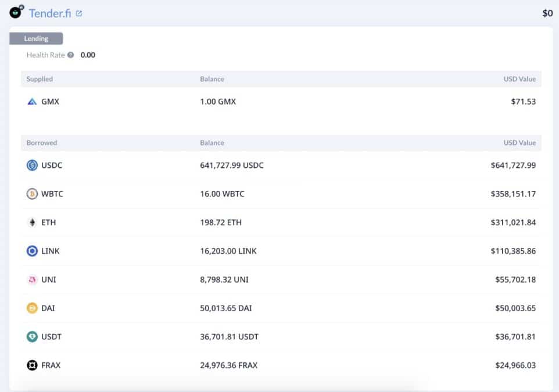Image resolution: width=559 pixels, height=392 pixels.
Task: Click the $358,151.17 USD value
Action: tap(513, 194)
